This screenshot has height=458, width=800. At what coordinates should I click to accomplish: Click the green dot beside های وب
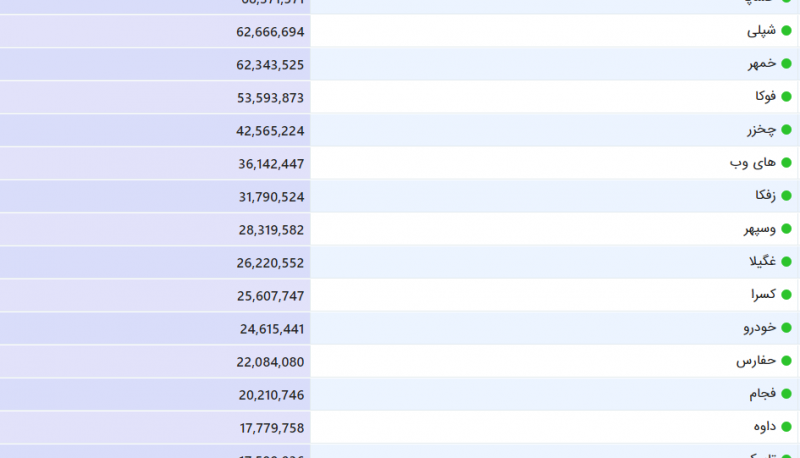(x=786, y=163)
